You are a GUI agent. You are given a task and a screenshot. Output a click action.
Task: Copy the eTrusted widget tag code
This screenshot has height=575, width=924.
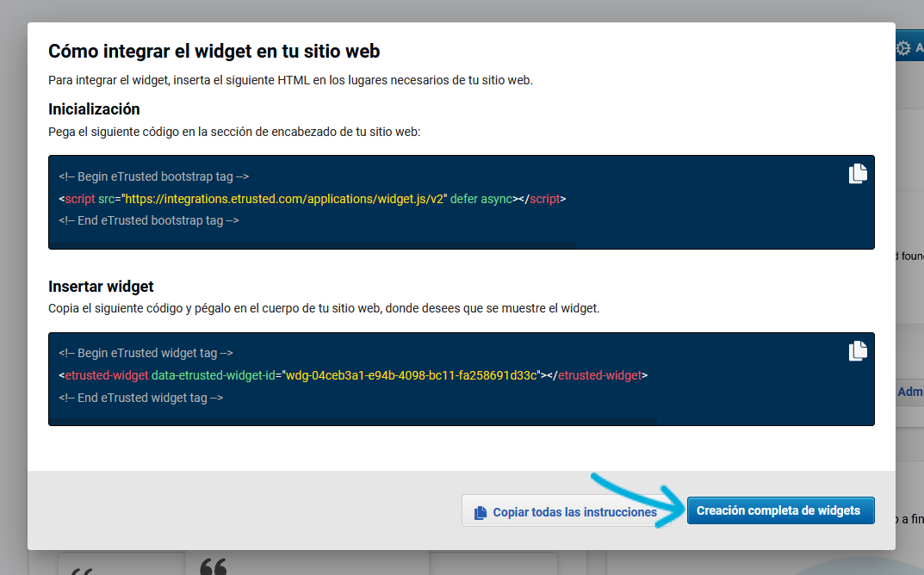pyautogui.click(x=858, y=351)
